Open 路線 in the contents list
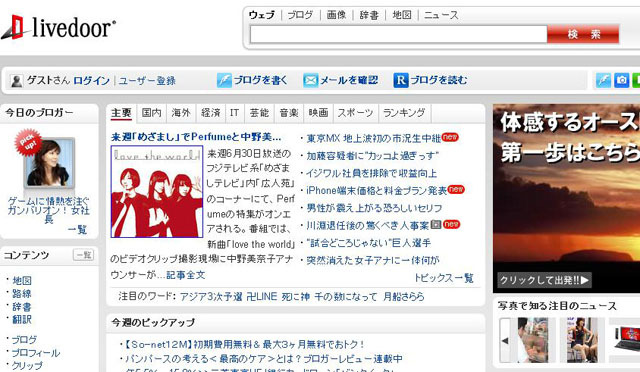The height and width of the screenshot is (372, 640). [x=22, y=294]
